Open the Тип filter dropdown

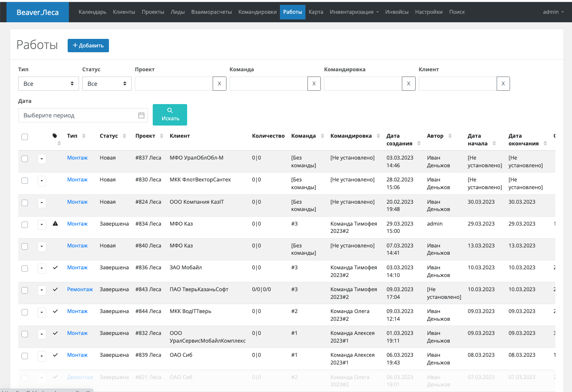point(49,84)
